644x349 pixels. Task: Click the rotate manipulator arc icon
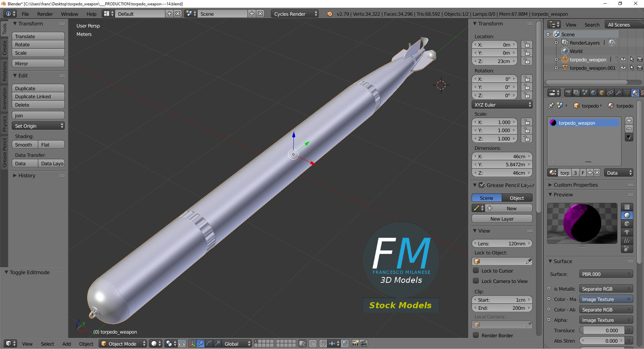(209, 344)
